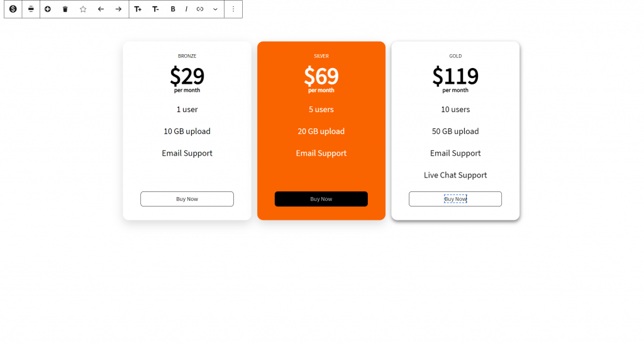This screenshot has height=345, width=644.
Task: Select the $69 price text
Action: (321, 76)
